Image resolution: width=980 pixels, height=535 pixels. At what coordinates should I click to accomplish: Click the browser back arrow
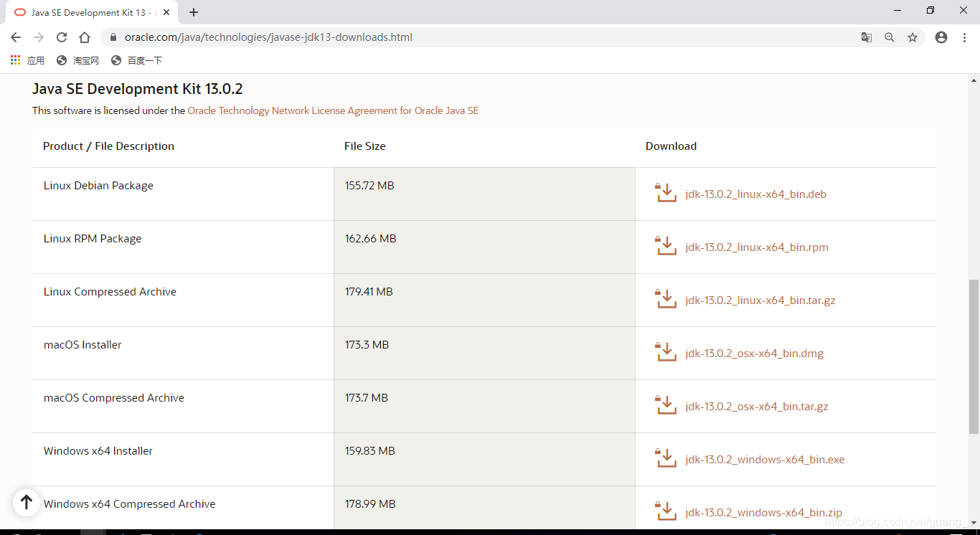click(16, 37)
